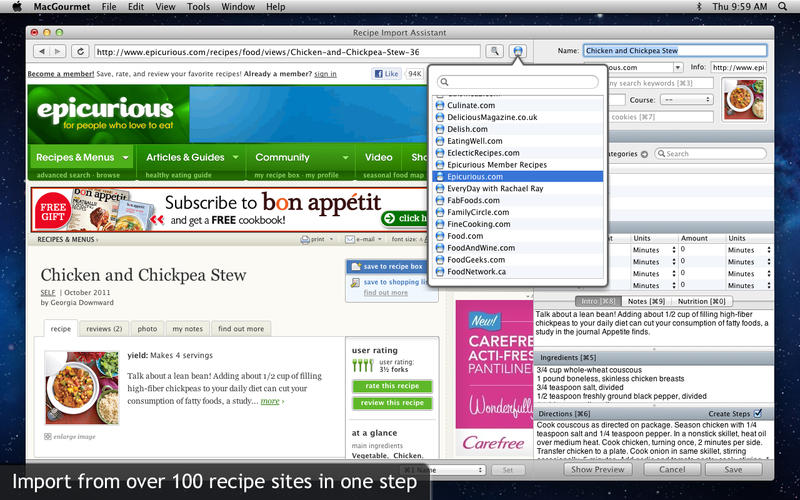Open the View menu
The image size is (800, 500).
coord(165,7)
